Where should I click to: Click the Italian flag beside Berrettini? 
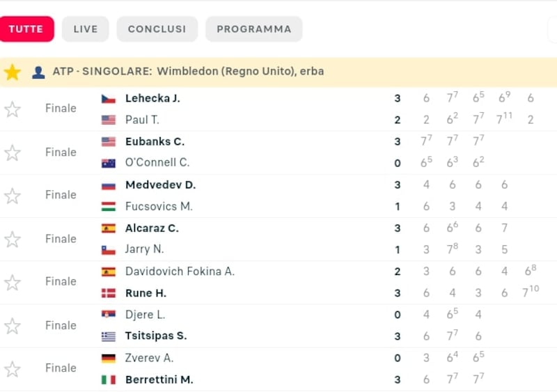109,380
